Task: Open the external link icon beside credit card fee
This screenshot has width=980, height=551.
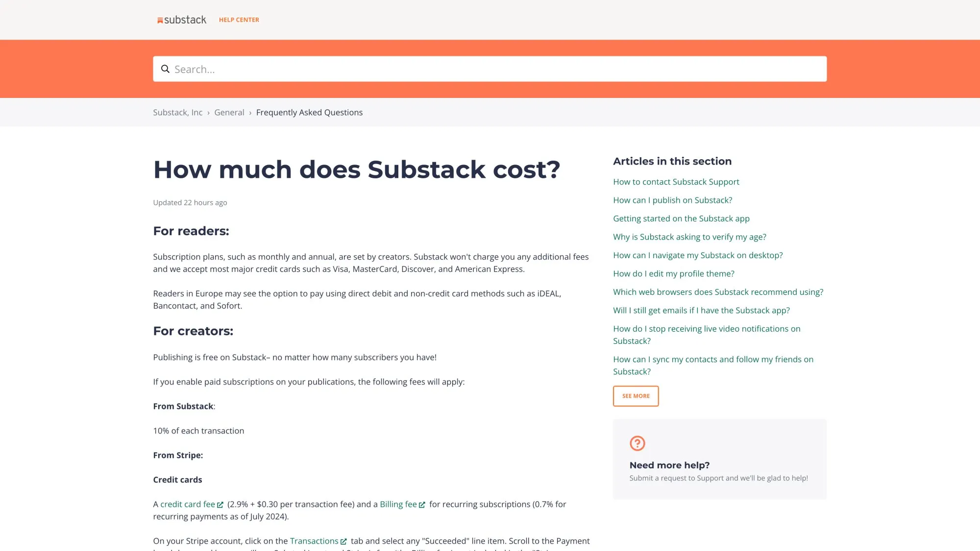Action: pyautogui.click(x=220, y=504)
